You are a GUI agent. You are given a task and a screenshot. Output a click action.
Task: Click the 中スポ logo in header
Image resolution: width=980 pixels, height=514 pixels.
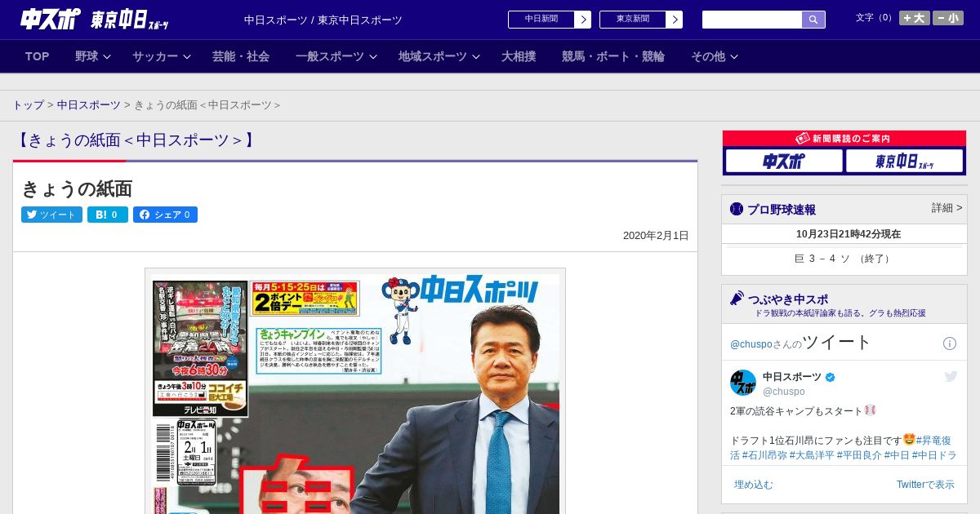click(50, 19)
